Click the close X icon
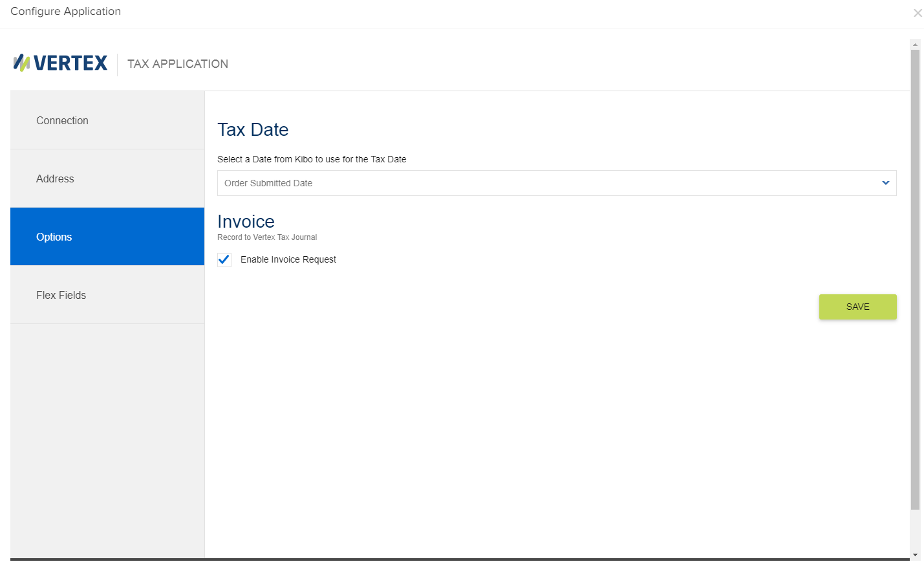924x564 pixels. pos(918,13)
